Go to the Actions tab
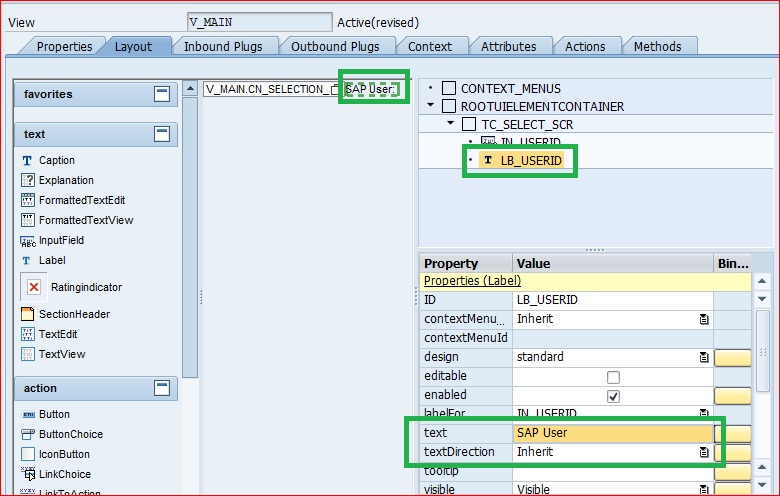 click(x=585, y=46)
